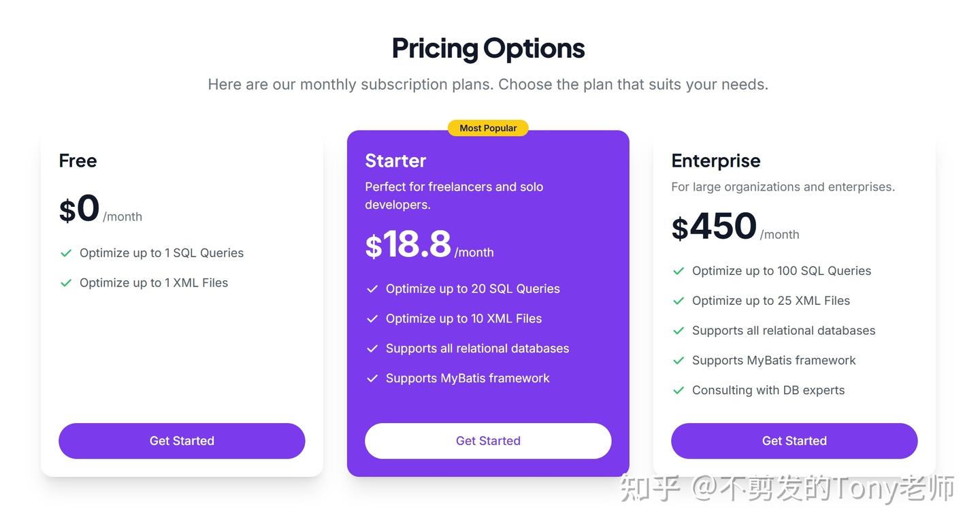Click checkmark next to Optimize up to 20 SQL Queries
The image size is (980, 532).
pos(372,289)
